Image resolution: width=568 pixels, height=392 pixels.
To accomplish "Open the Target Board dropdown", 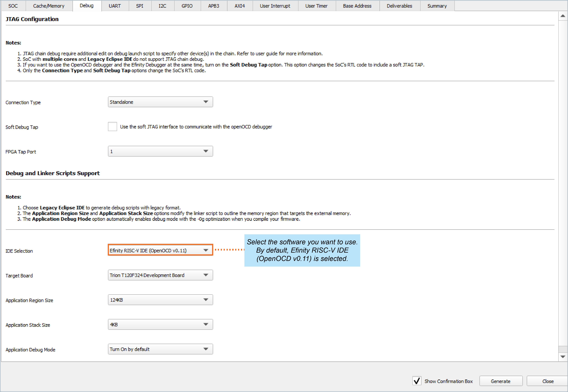I will [x=160, y=275].
